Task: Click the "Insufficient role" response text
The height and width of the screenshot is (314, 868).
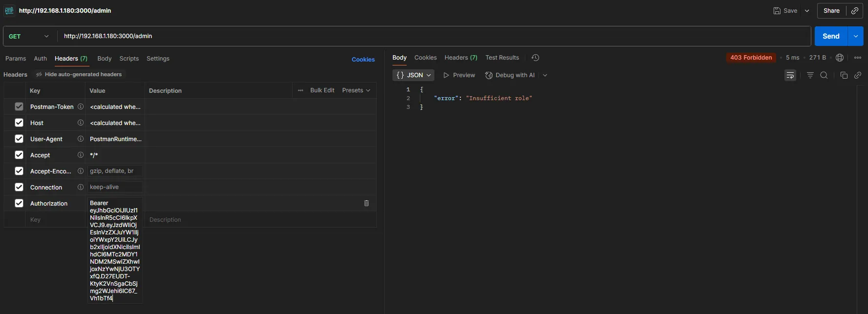Action: (x=499, y=98)
